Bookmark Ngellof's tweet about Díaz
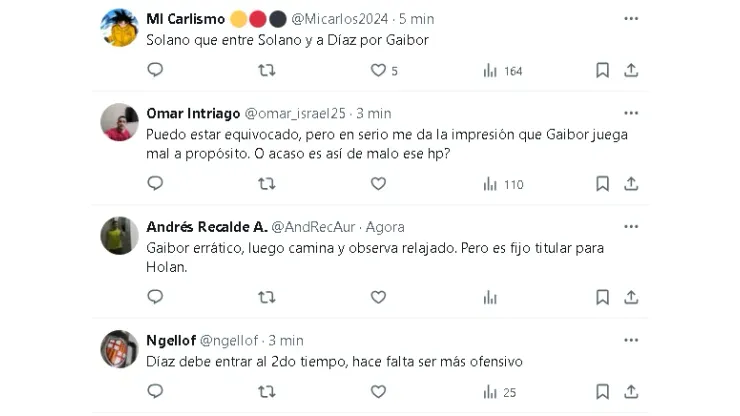The width and height of the screenshot is (740, 416). (602, 393)
